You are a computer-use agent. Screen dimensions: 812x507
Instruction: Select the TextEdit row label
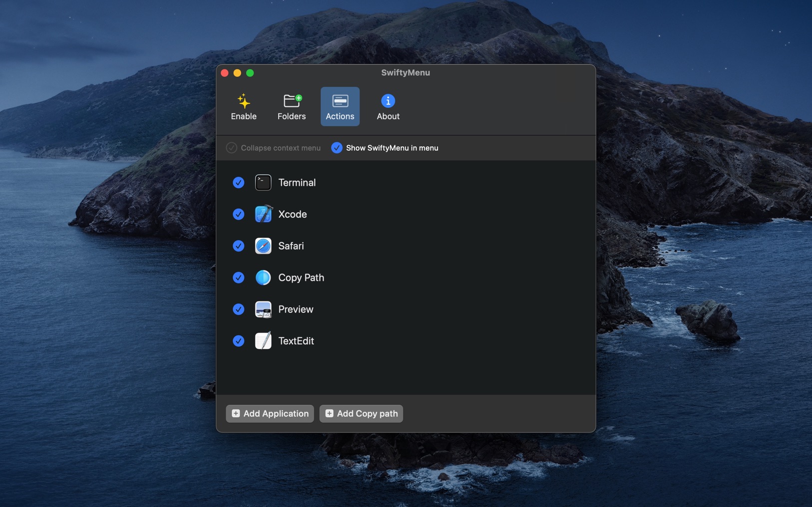pos(296,341)
